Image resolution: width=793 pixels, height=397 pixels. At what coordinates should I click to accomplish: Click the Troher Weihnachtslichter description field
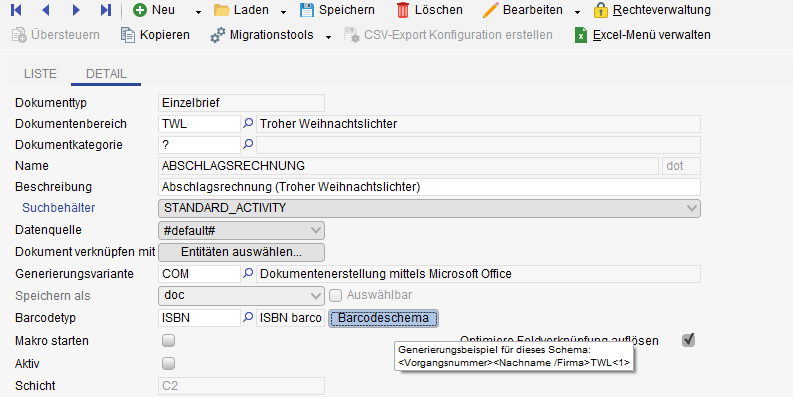pos(478,124)
